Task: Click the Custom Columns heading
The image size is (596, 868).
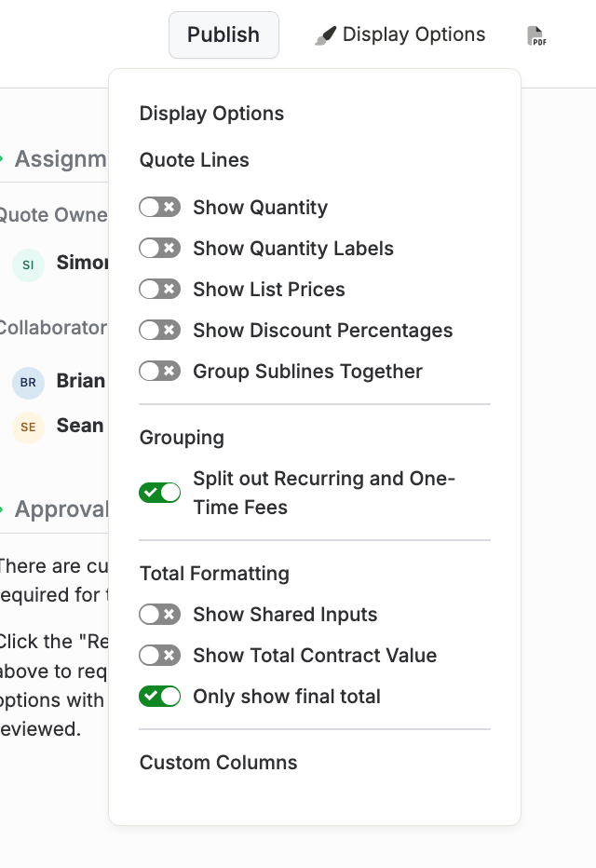Action: pyautogui.click(x=218, y=763)
